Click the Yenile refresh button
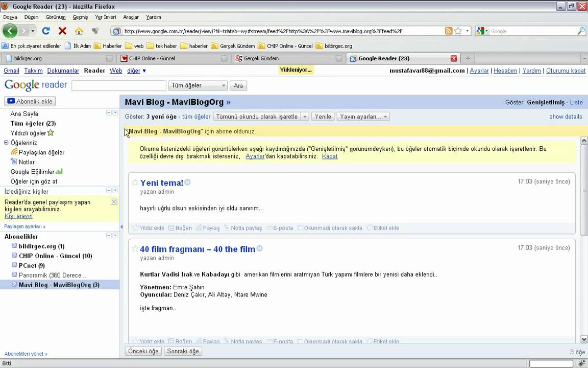 323,117
